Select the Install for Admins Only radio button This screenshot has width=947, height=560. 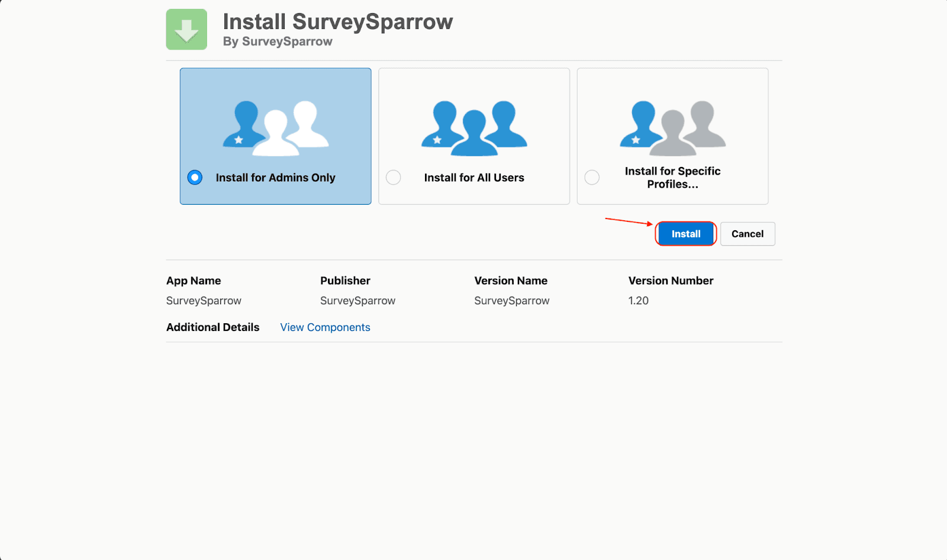pyautogui.click(x=195, y=178)
